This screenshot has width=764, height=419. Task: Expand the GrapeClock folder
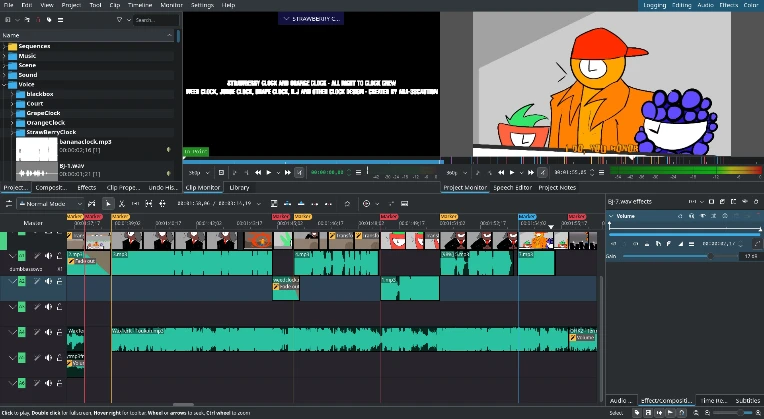tap(12, 113)
